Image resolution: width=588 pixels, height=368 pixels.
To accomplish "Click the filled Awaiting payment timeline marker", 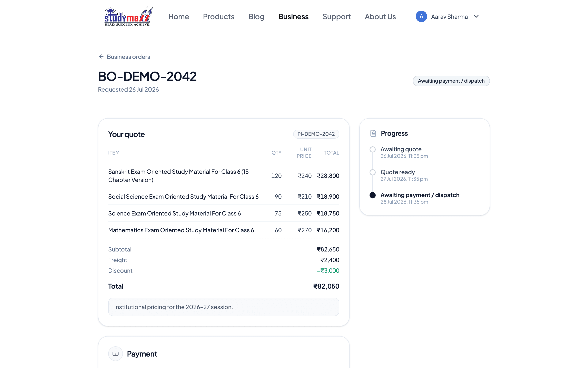I will click(372, 195).
